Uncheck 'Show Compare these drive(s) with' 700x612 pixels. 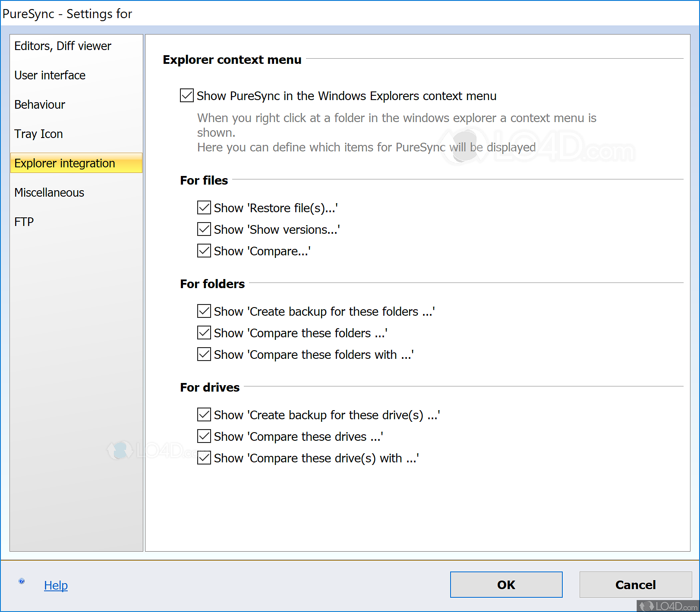tap(203, 458)
